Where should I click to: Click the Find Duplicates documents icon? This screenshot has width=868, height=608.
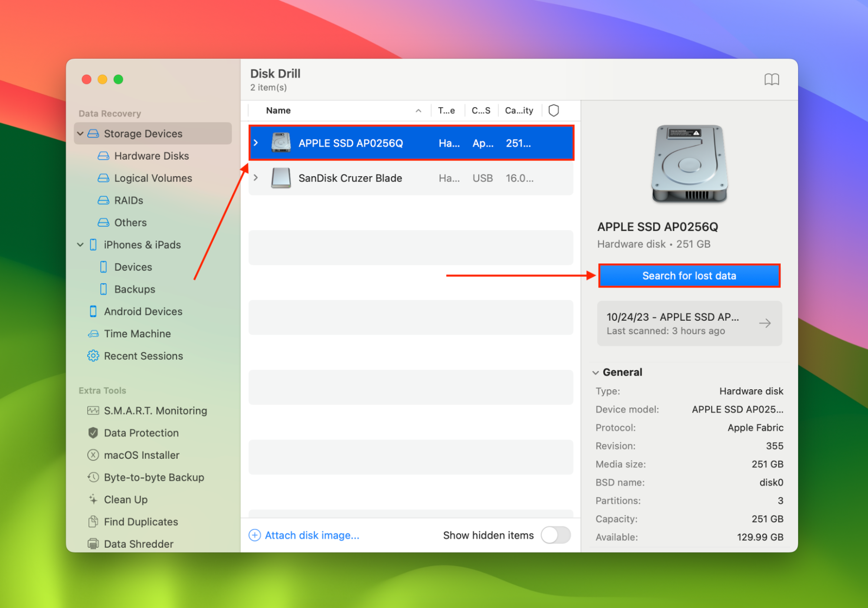coord(93,522)
